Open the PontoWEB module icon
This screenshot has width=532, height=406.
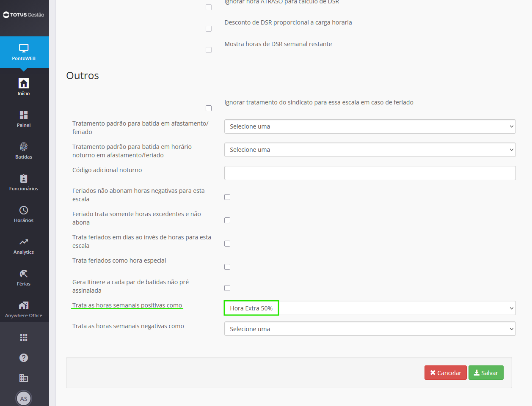[x=24, y=48]
